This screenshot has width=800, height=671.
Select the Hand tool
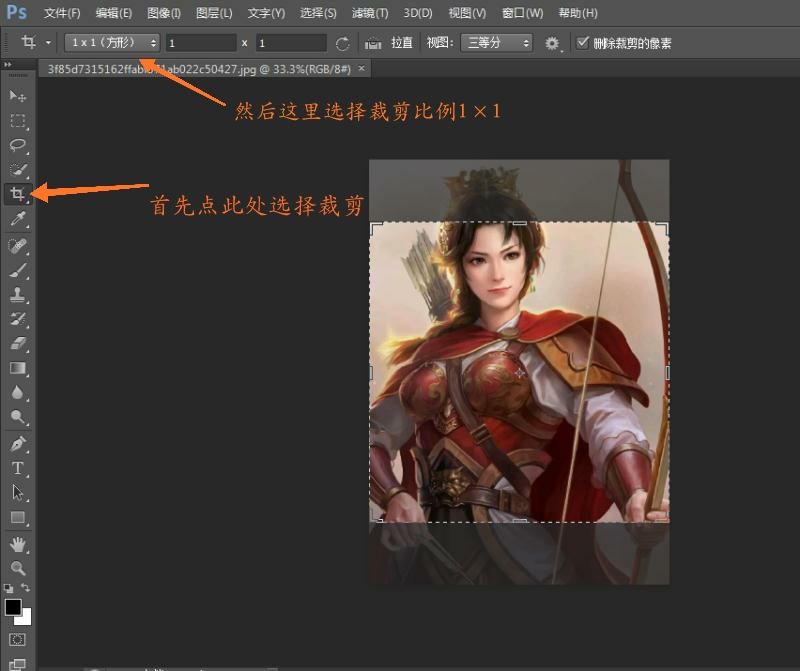(17, 544)
